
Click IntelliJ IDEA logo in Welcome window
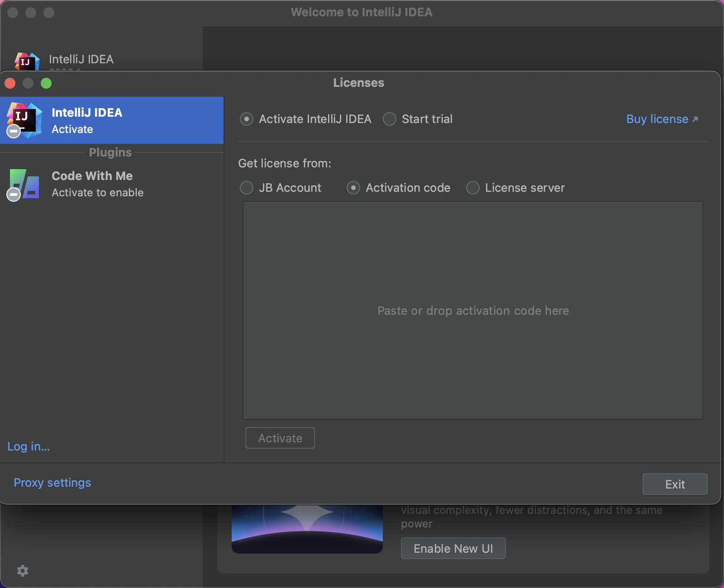click(27, 62)
